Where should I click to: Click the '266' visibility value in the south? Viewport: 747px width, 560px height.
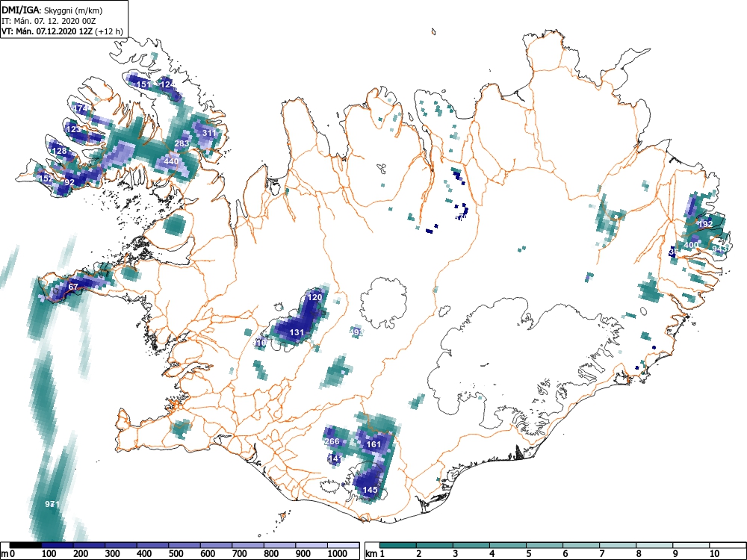(x=332, y=441)
